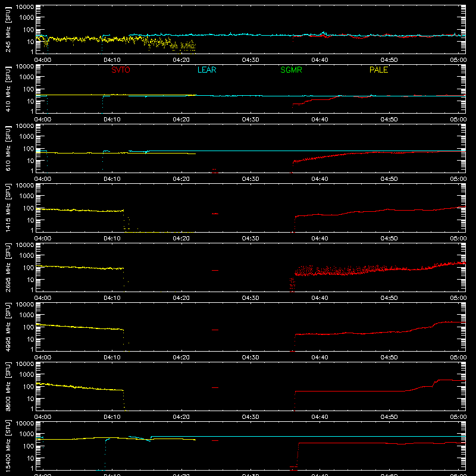Select the 2695 MHz [SFU] axis label
The height and width of the screenshot is (476, 476).
(x=8, y=267)
